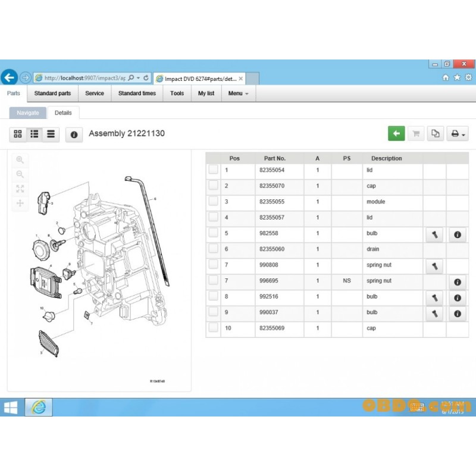Select checkbox for drain 82355060
This screenshot has width=476, height=476.
tap(213, 249)
